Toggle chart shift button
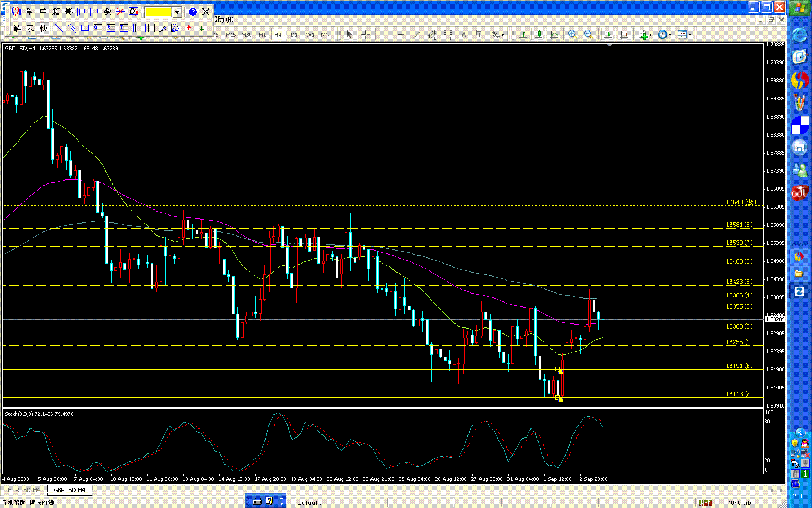Viewport: 812px width, 508px height. tap(624, 34)
